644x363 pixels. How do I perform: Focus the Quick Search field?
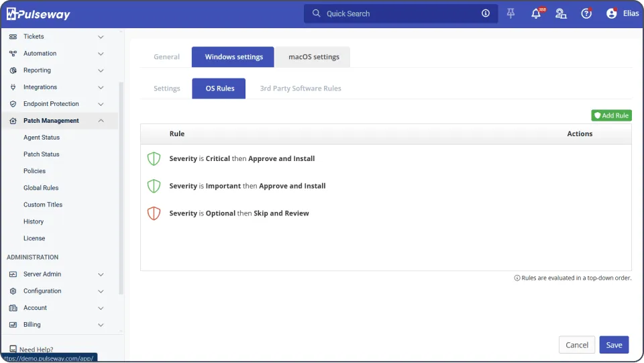[x=400, y=13]
